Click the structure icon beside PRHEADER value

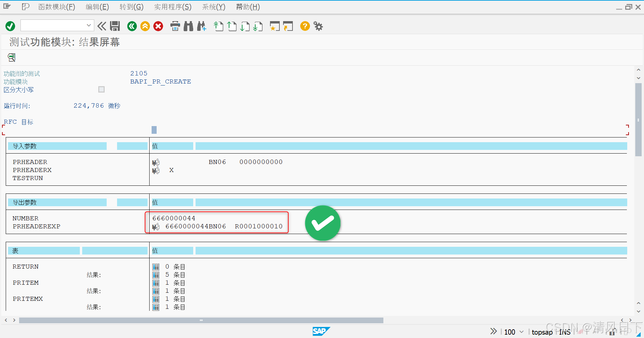pos(155,162)
